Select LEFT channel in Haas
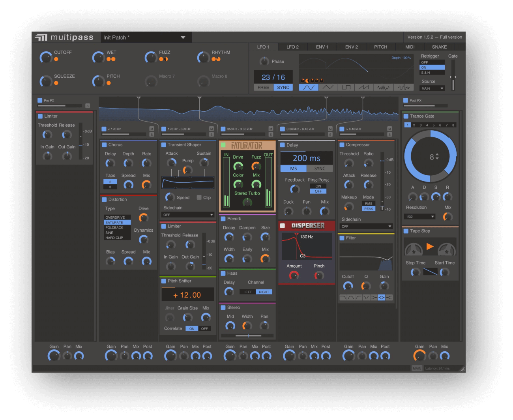 pos(248,292)
